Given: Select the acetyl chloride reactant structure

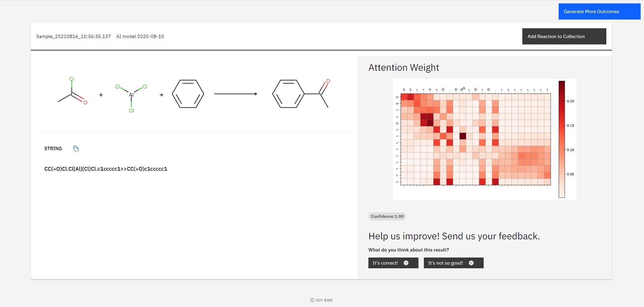Looking at the screenshot, I should pos(72,91).
